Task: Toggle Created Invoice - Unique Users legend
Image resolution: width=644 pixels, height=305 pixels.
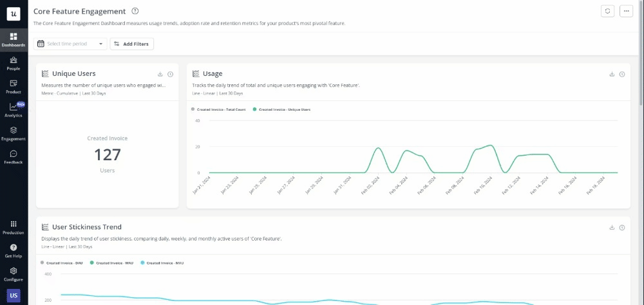Action: 282,109
